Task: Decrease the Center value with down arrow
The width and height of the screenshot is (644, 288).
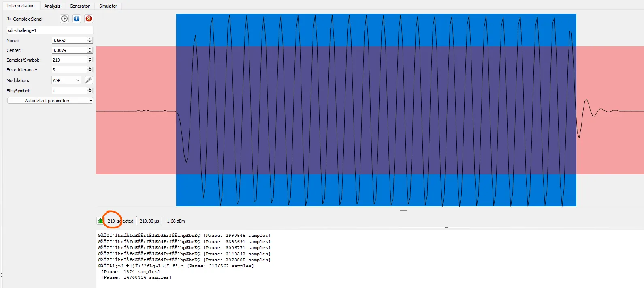Action: [90, 52]
